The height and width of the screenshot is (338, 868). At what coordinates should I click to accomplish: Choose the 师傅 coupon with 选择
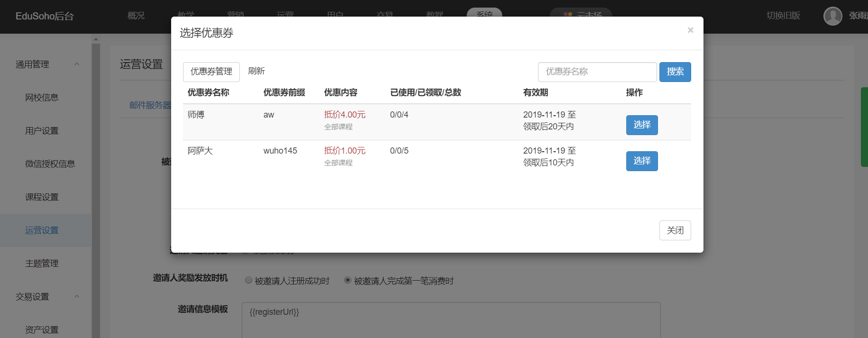[641, 125]
